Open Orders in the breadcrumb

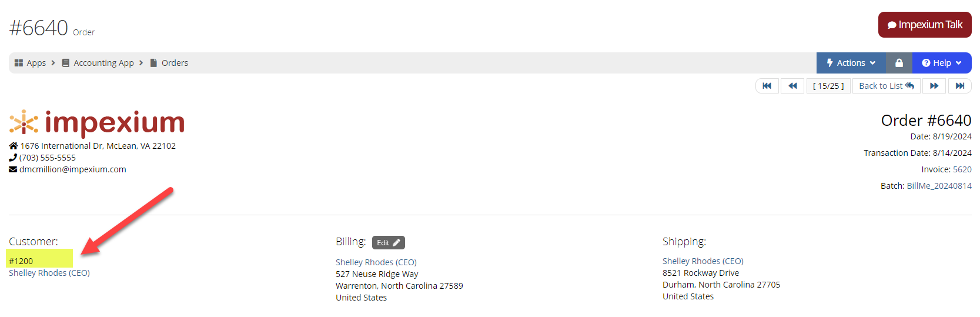coord(175,63)
